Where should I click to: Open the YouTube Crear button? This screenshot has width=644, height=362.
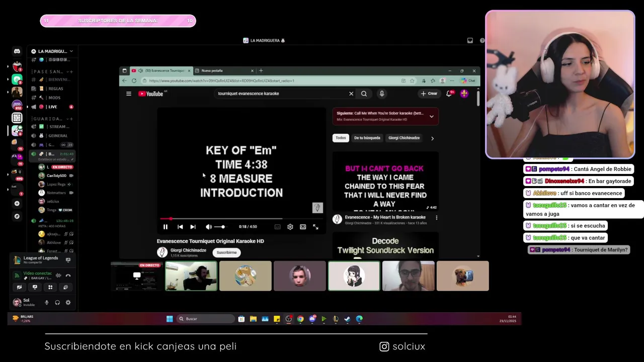(429, 94)
